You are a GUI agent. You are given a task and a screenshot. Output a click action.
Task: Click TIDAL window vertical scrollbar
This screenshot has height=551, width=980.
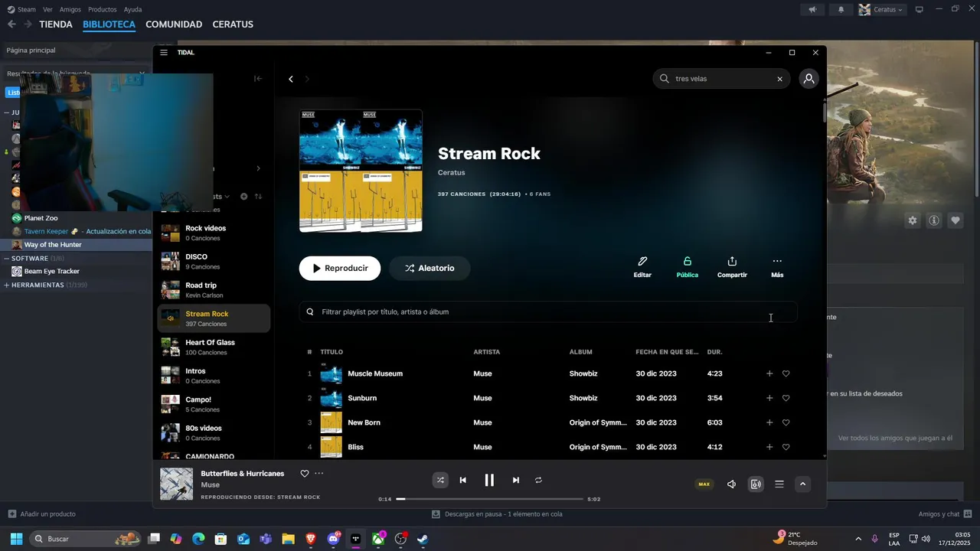(825, 113)
